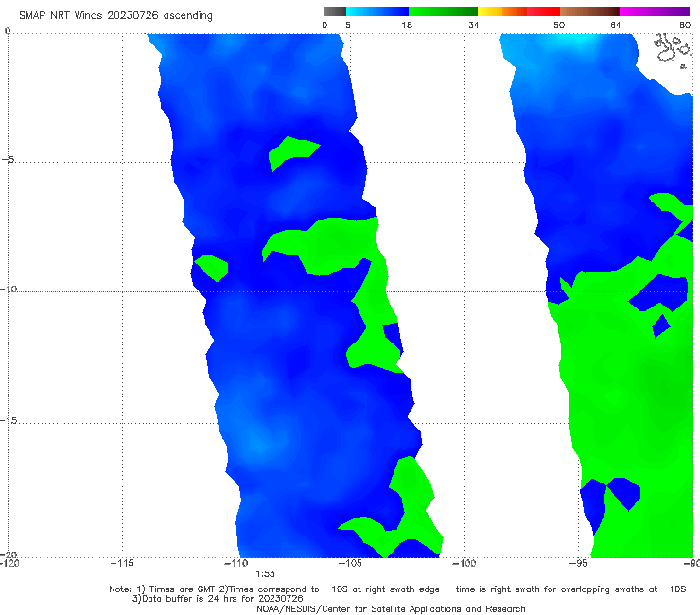Click the NOAA/NESDIS Center for Satellite Applications credit
This screenshot has width=700, height=615.
point(391,608)
